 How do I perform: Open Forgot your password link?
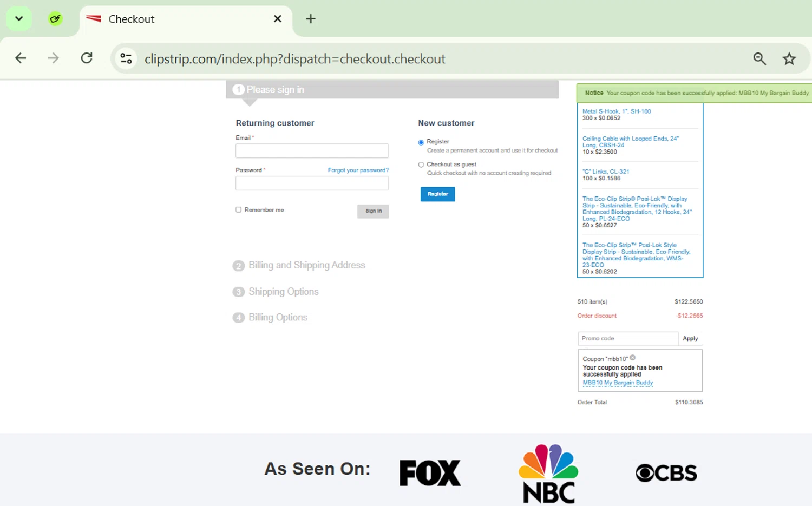(358, 170)
